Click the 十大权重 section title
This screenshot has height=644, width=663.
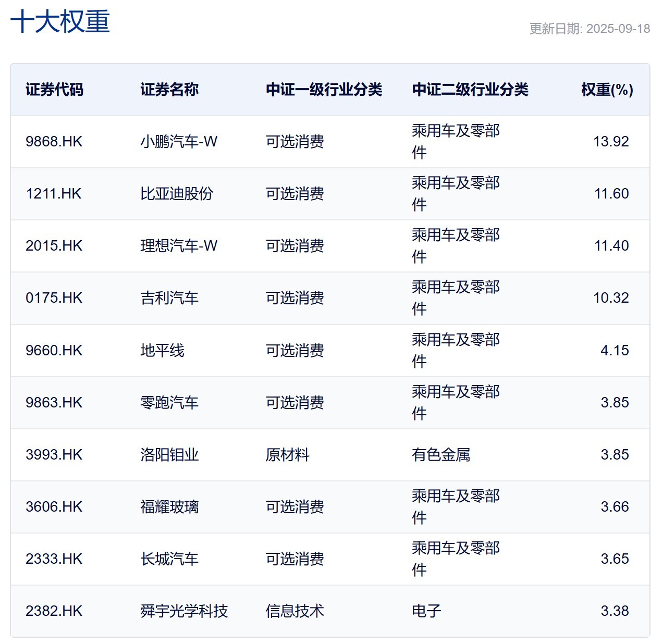tap(61, 23)
